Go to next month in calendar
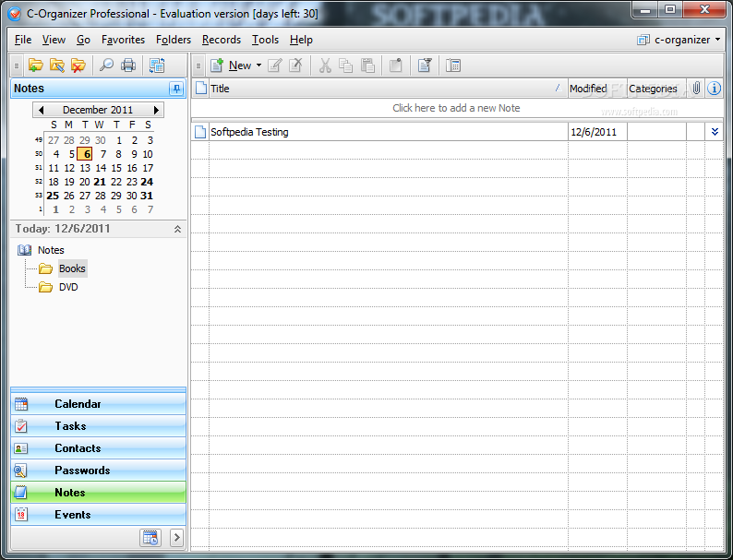This screenshot has height=560, width=733. 156,110
